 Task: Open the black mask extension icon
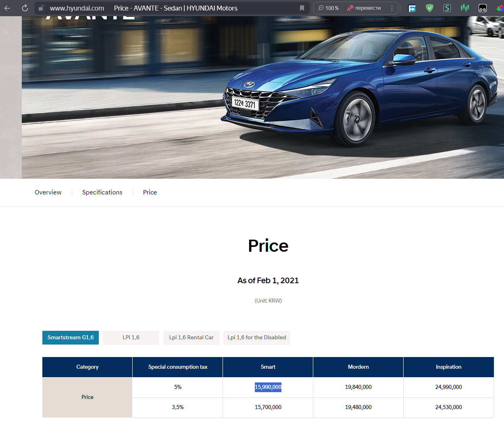pos(483,8)
